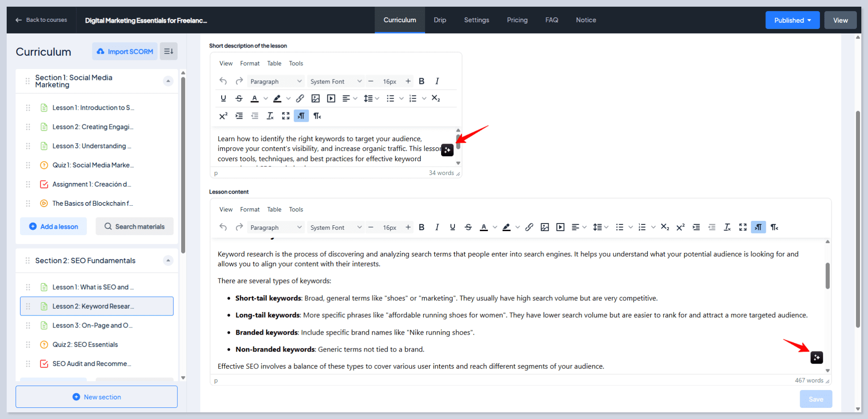Undo the last change in lesson content
This screenshot has height=419, width=868.
223,227
